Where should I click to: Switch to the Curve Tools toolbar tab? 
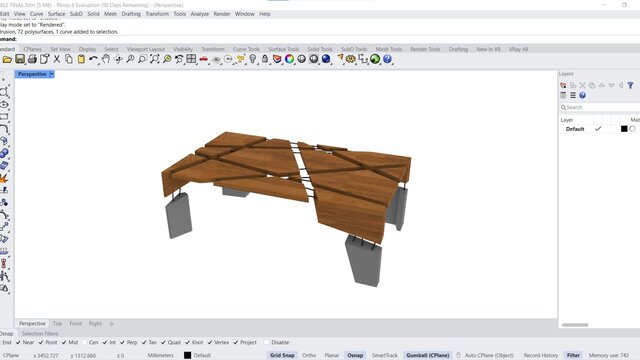246,49
